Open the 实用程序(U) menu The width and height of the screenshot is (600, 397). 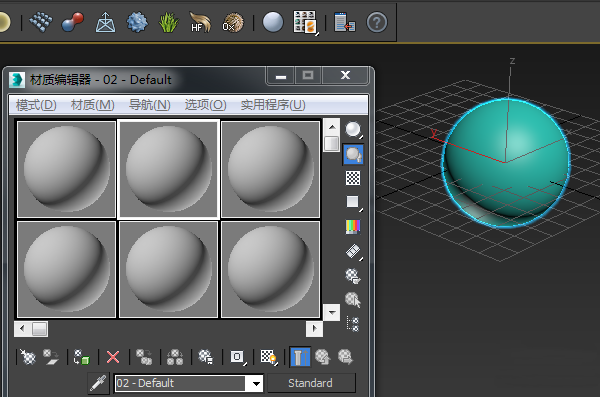pos(273,105)
